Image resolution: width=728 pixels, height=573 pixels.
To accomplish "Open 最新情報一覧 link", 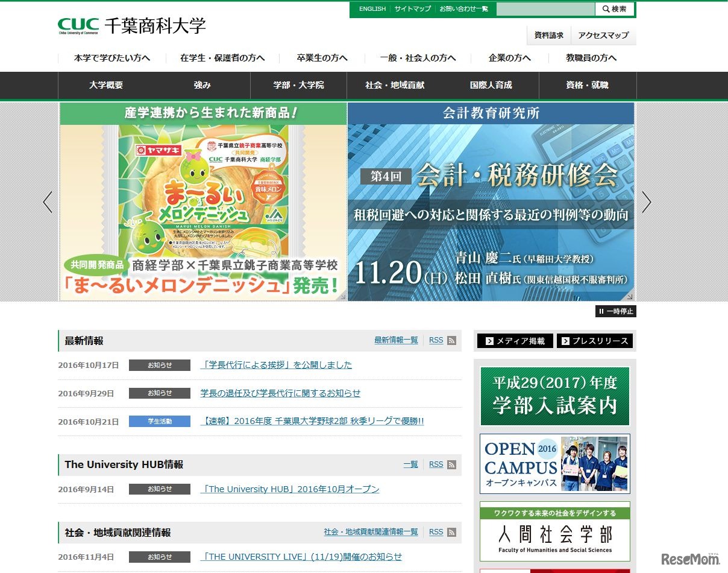I will coord(396,340).
